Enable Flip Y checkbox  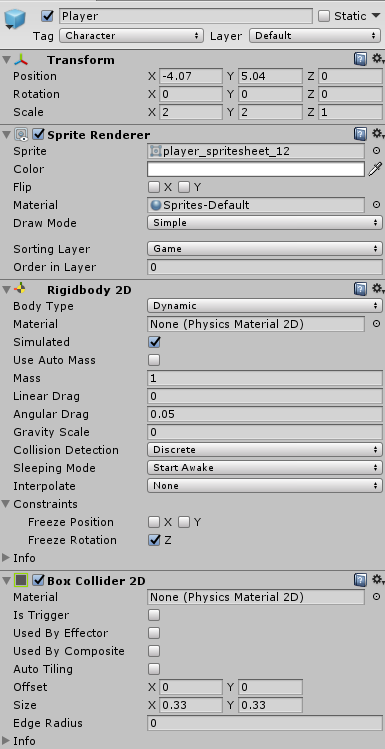point(184,187)
